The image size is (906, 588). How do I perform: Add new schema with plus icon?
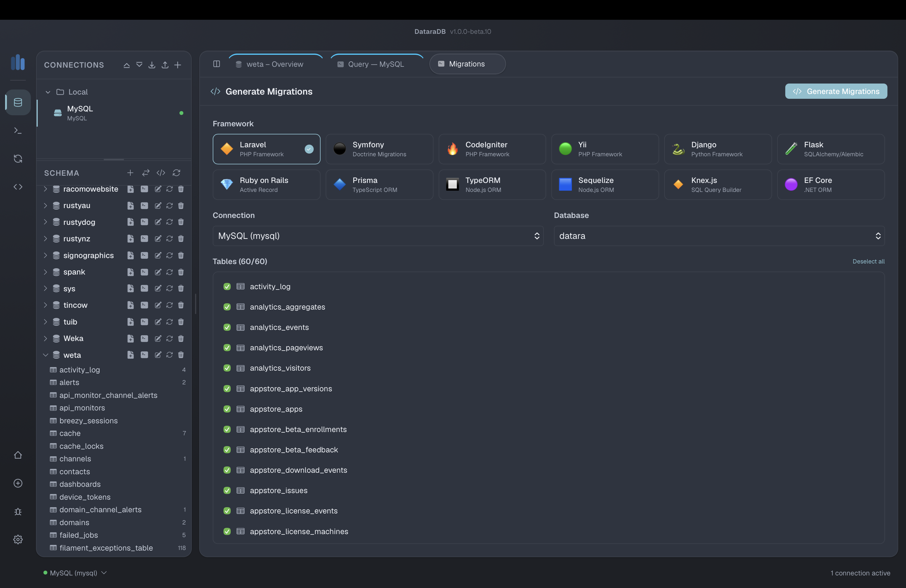[130, 173]
